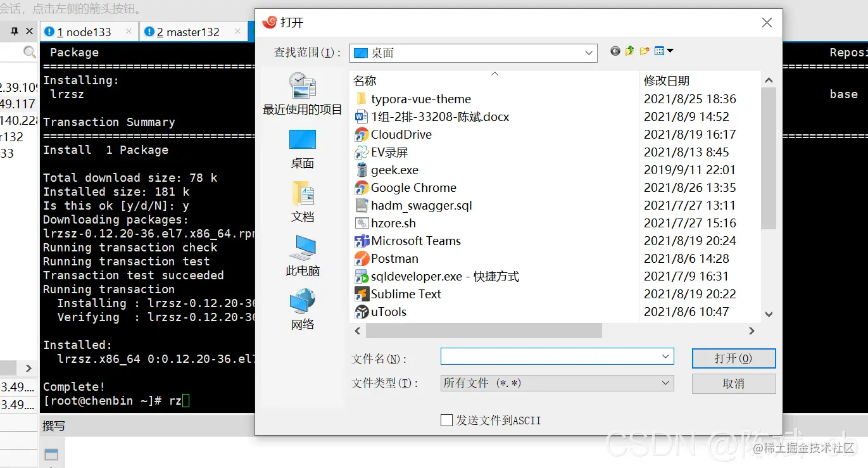Viewport: 868px width, 468px height.
Task: Select the typora-vue-theme folder icon
Action: [x=362, y=99]
